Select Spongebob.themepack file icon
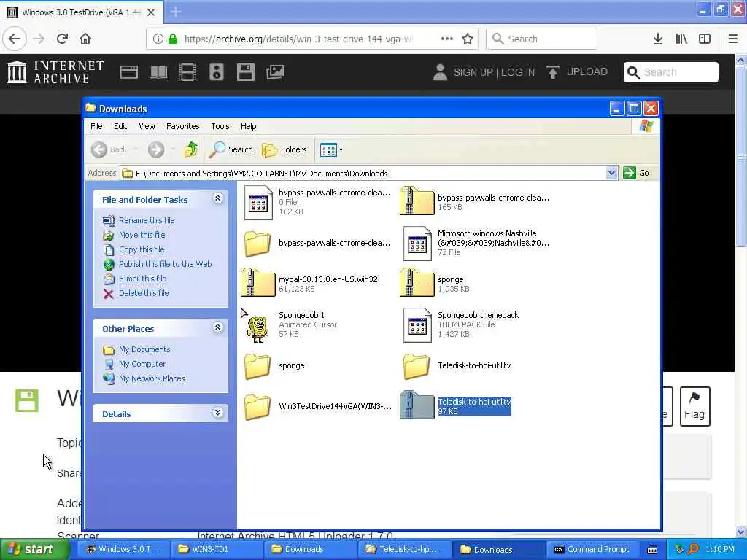Image resolution: width=747 pixels, height=560 pixels. pyautogui.click(x=417, y=324)
